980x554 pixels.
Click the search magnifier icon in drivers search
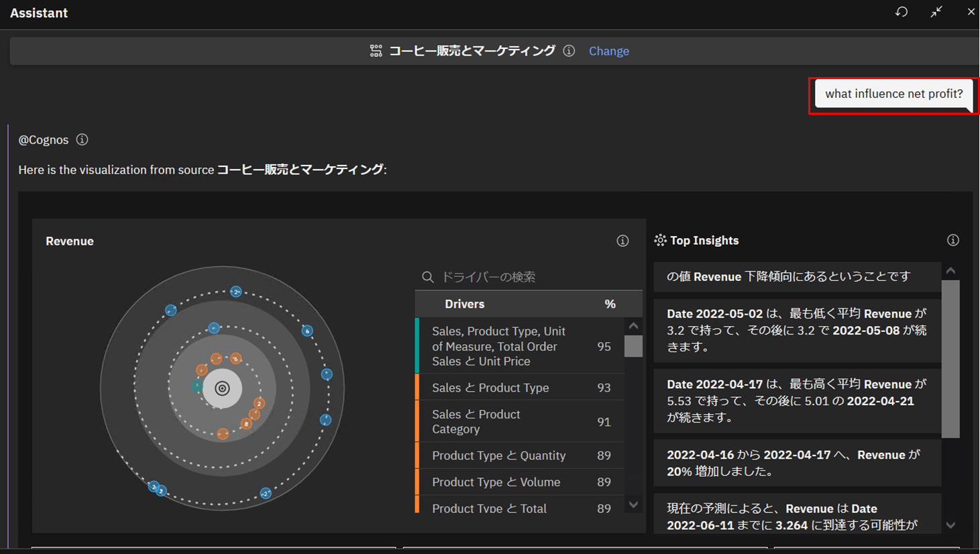pos(427,277)
